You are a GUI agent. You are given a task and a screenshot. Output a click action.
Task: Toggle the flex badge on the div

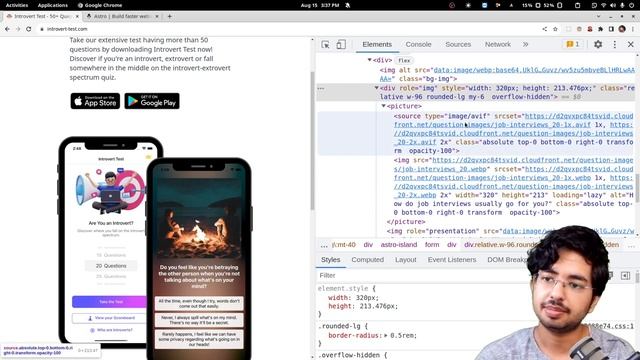(404, 60)
